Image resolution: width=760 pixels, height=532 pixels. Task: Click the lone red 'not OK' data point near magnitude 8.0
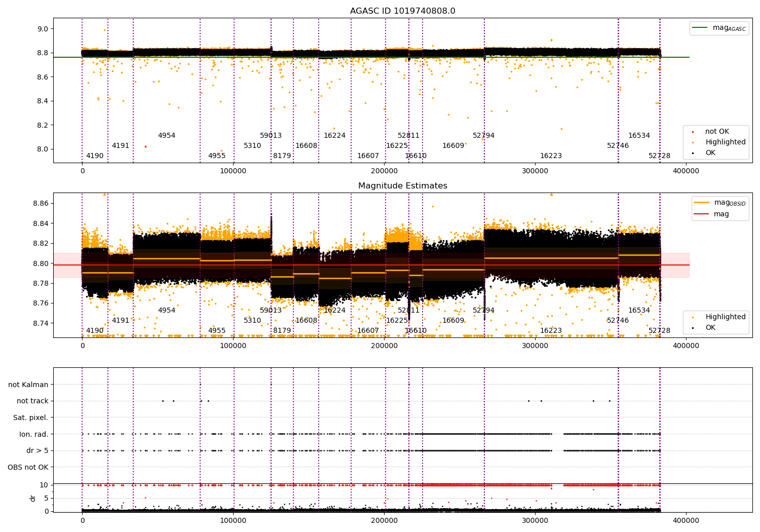(145, 146)
